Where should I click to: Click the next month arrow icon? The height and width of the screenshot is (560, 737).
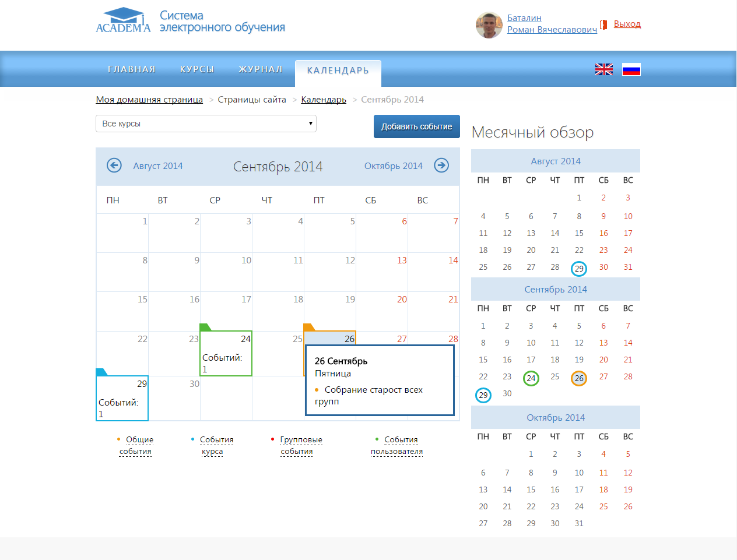click(x=441, y=165)
